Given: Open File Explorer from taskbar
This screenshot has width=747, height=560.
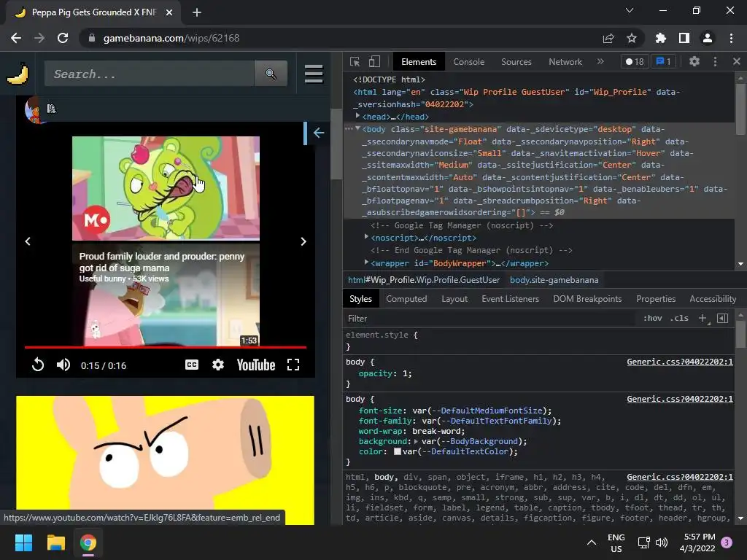Looking at the screenshot, I should (x=55, y=542).
